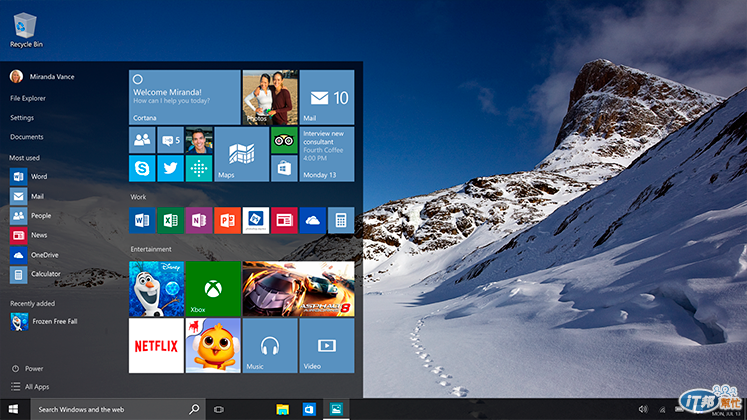The width and height of the screenshot is (747, 420).
Task: Launch the OneNote tile
Action: click(x=199, y=220)
